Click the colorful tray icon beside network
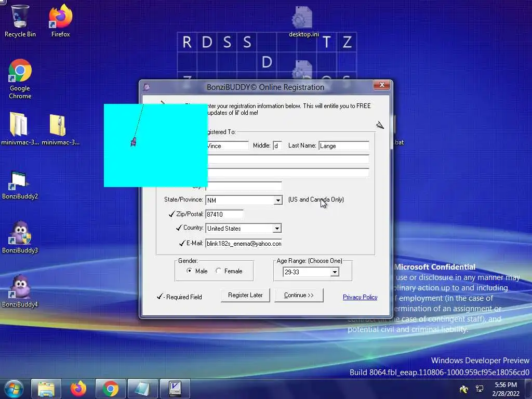This screenshot has width=532, height=399. [x=464, y=389]
